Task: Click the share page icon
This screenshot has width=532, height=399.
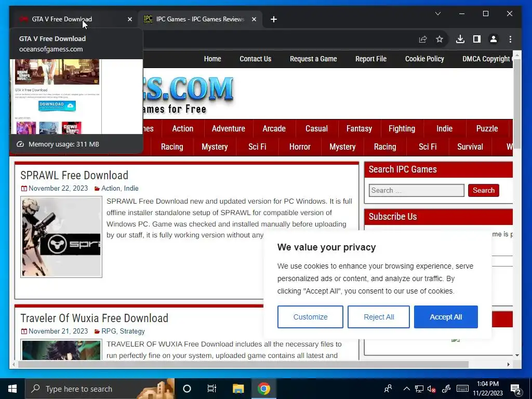Action: 423,39
